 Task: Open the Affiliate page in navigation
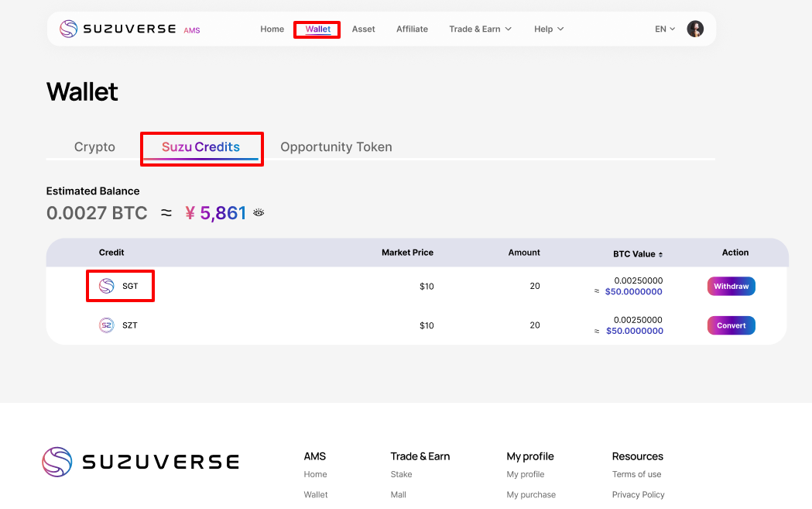pyautogui.click(x=412, y=29)
